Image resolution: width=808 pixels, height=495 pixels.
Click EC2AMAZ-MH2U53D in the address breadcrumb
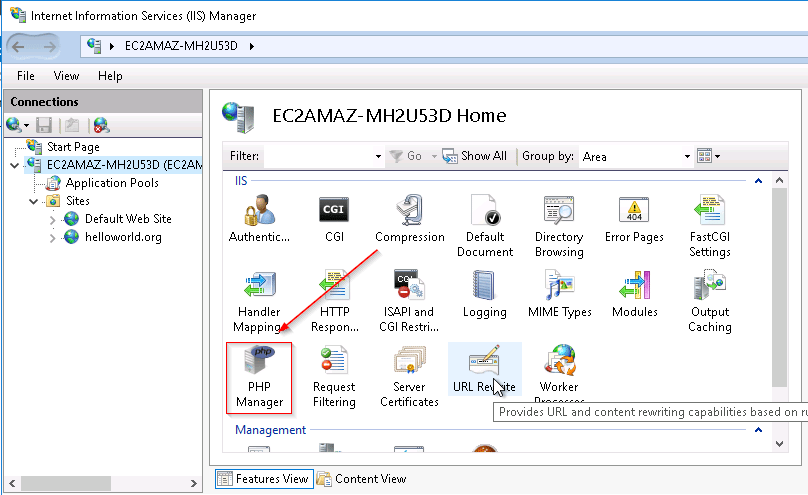pyautogui.click(x=181, y=46)
